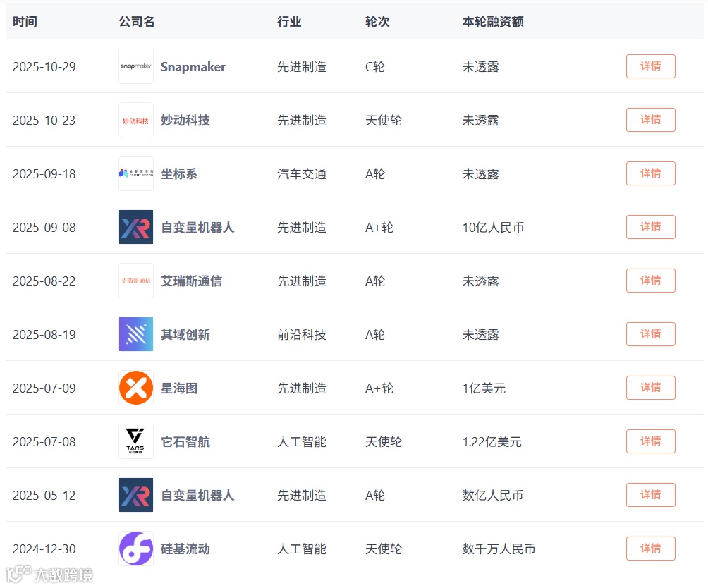This screenshot has width=708, height=588.
Task: Open the Snapmaker company name link
Action: [x=193, y=67]
